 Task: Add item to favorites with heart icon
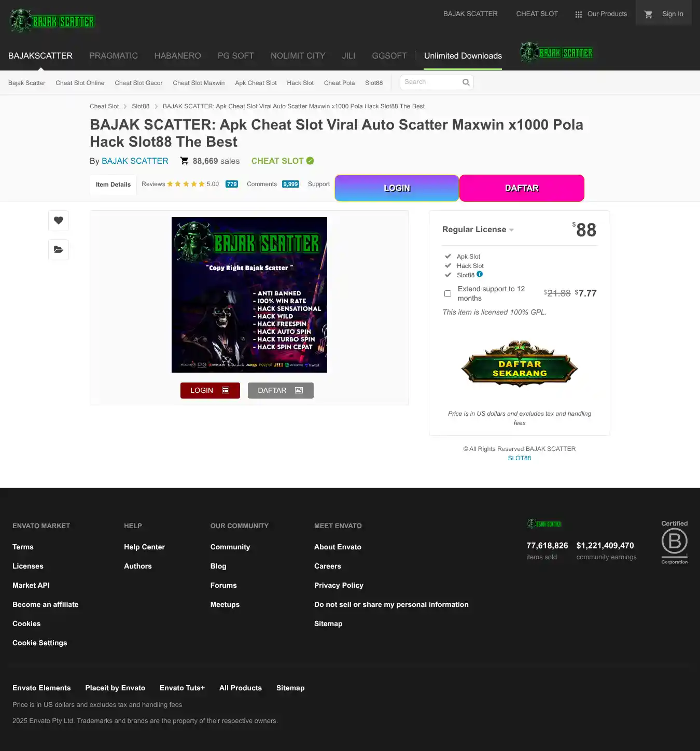(59, 220)
